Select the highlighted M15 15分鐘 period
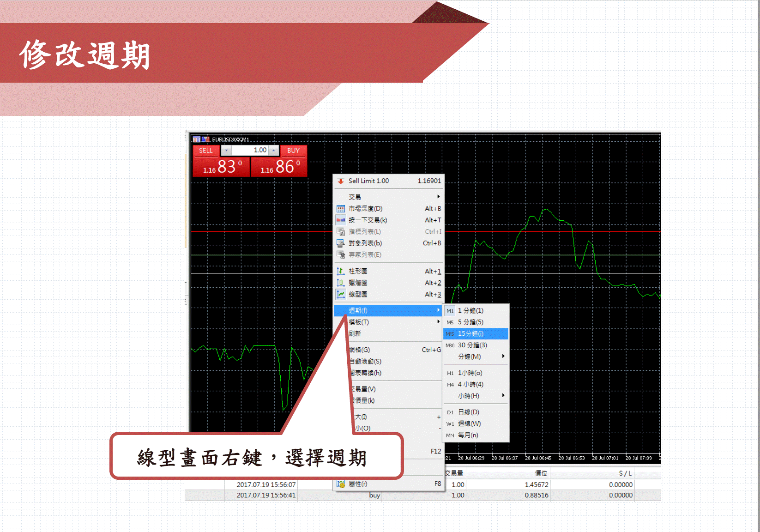The width and height of the screenshot is (760, 532). pos(476,333)
